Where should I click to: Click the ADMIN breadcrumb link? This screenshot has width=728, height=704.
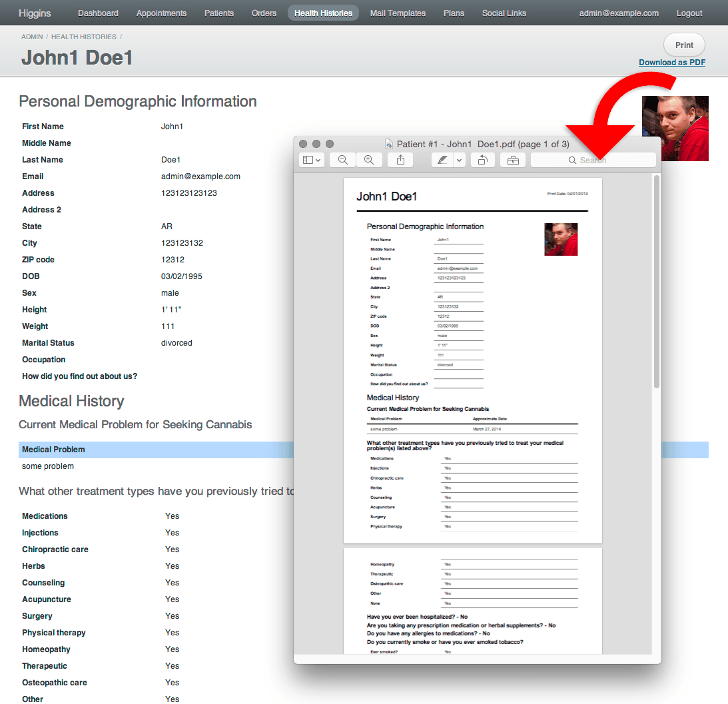[x=32, y=37]
